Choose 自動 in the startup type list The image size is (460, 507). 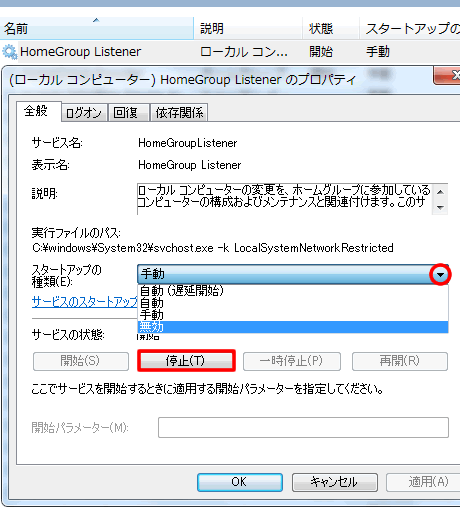click(x=293, y=303)
